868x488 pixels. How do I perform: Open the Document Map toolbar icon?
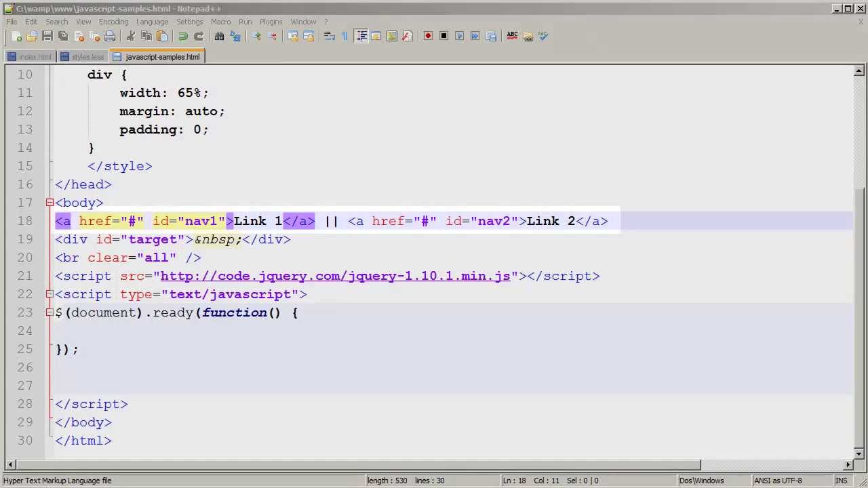tap(392, 36)
